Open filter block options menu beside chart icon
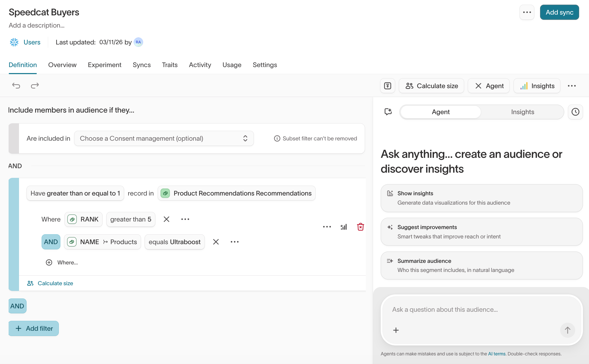Screen dimensions: 589x364 pyautogui.click(x=327, y=227)
